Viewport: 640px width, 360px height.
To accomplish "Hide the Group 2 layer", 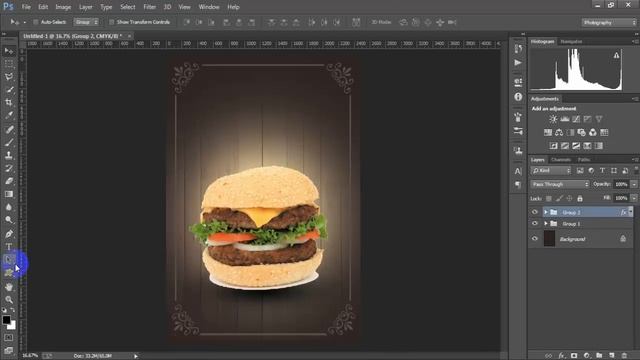I will pos(535,212).
